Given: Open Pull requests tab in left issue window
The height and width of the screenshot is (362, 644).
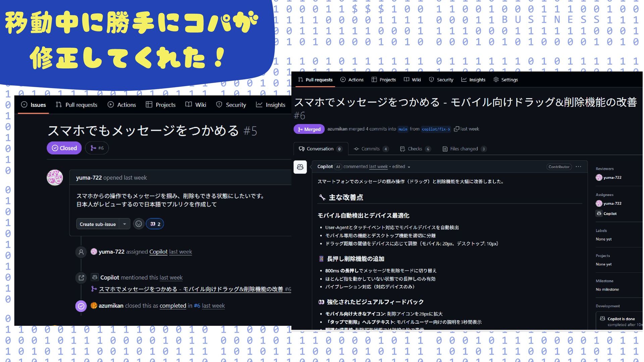Looking at the screenshot, I should [x=76, y=105].
